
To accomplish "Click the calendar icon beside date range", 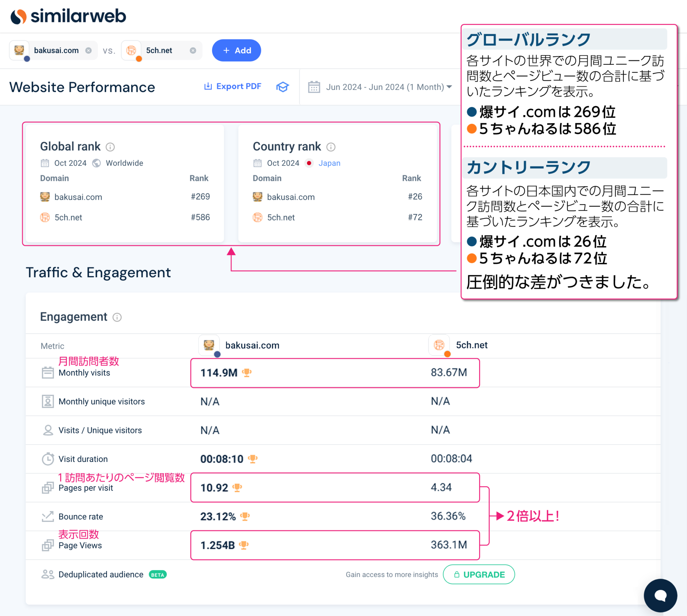I will tap(314, 87).
